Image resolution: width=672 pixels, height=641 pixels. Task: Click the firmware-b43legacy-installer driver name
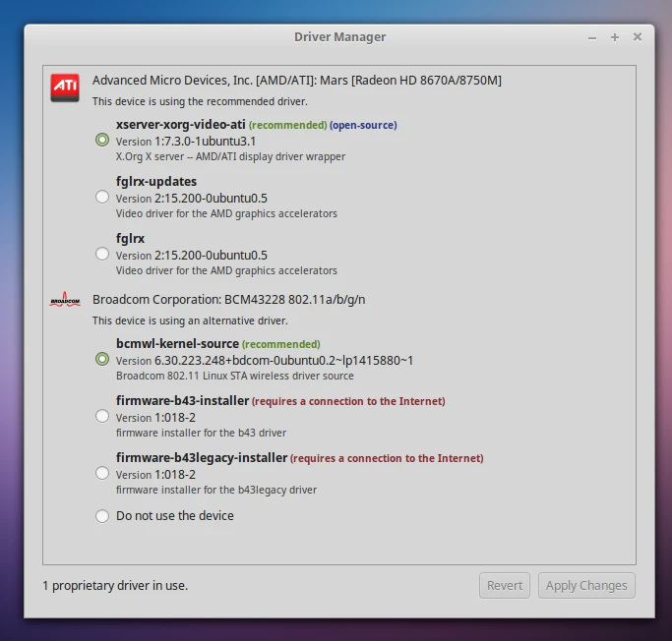pos(202,458)
